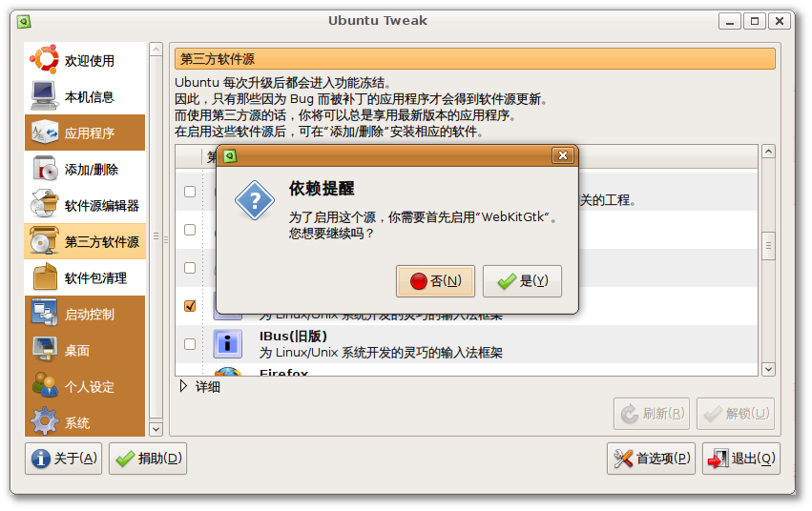Uncheck the checked IBus source checkbox
Image resolution: width=812 pixels, height=511 pixels.
coord(190,306)
